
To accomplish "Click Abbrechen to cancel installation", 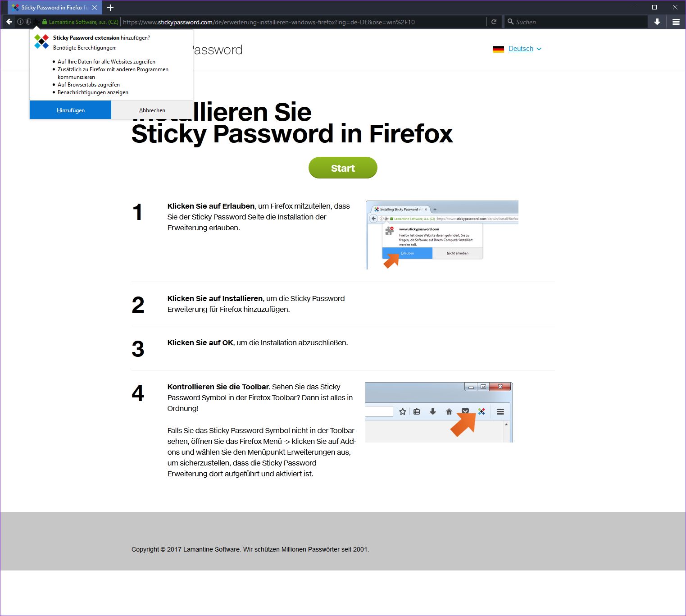I will coord(152,110).
